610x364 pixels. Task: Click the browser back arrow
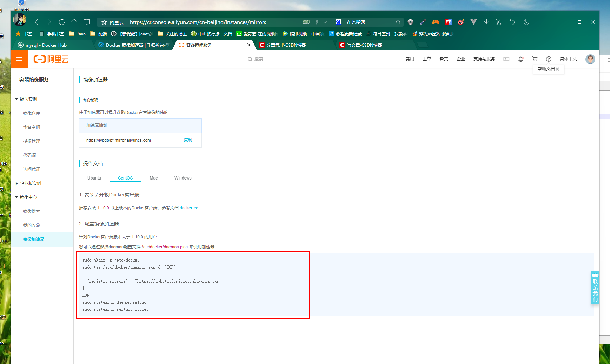pos(37,22)
